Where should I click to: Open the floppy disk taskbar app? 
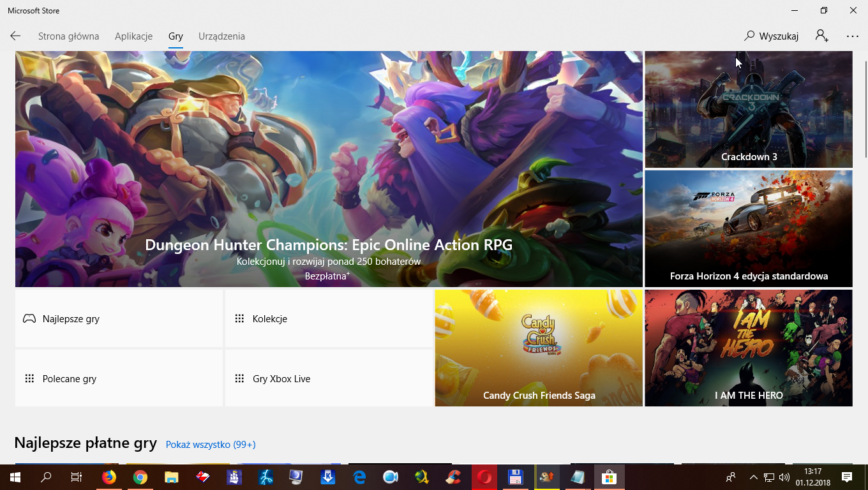pos(516,477)
